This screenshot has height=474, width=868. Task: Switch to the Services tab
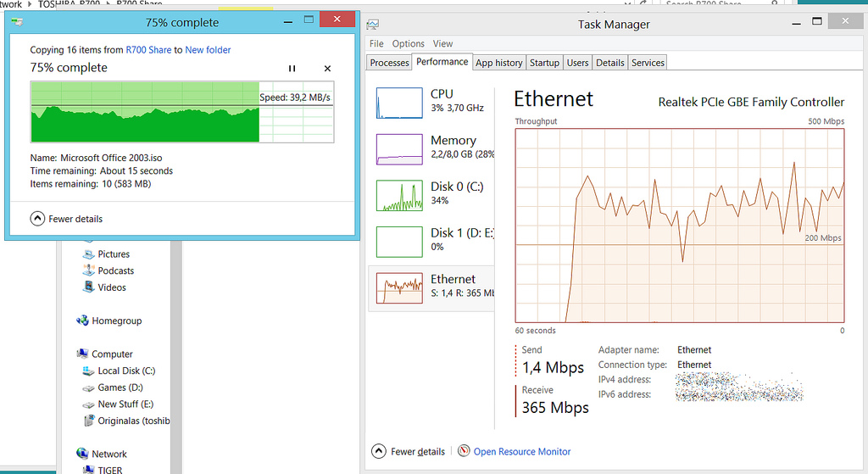(648, 63)
